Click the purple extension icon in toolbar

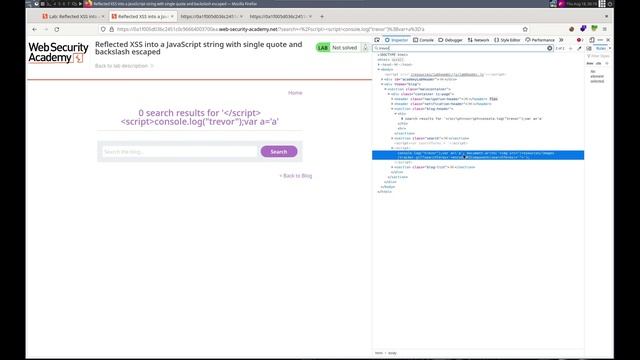click(583, 29)
